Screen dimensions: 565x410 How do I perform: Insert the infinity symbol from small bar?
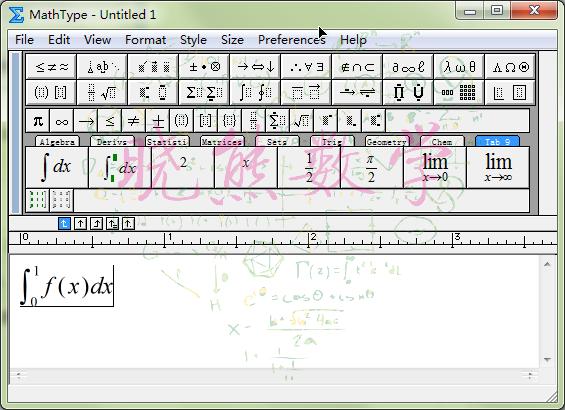coord(62,121)
